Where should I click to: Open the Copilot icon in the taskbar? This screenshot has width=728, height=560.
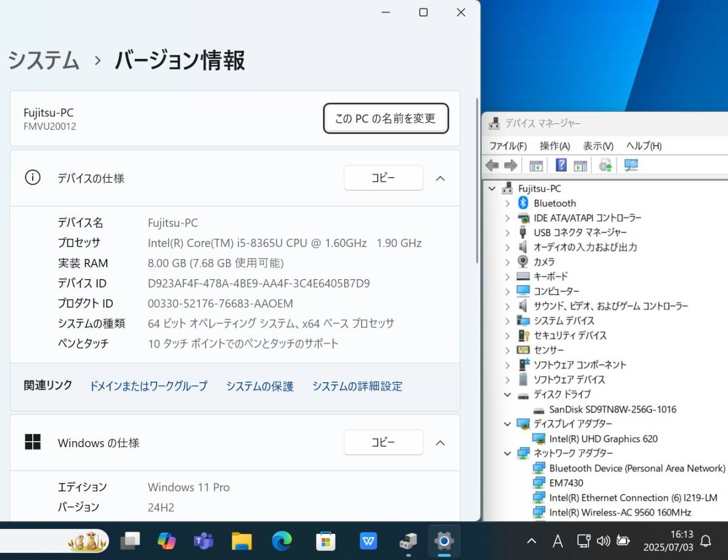click(166, 540)
